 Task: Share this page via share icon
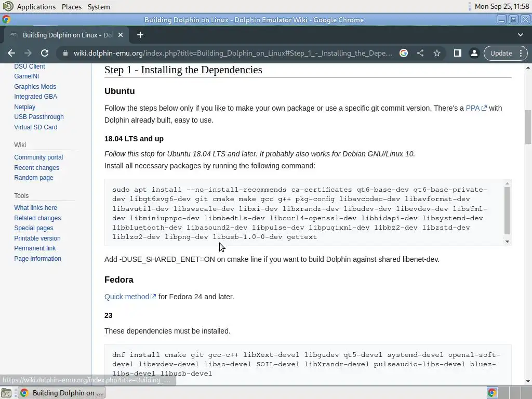click(x=420, y=54)
